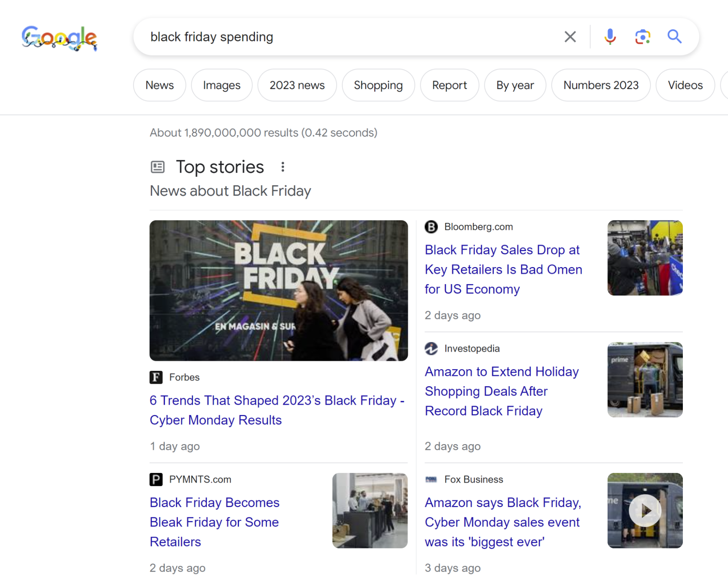Play the Fox Business video thumbnail
Image resolution: width=728 pixels, height=580 pixels.
click(x=645, y=510)
